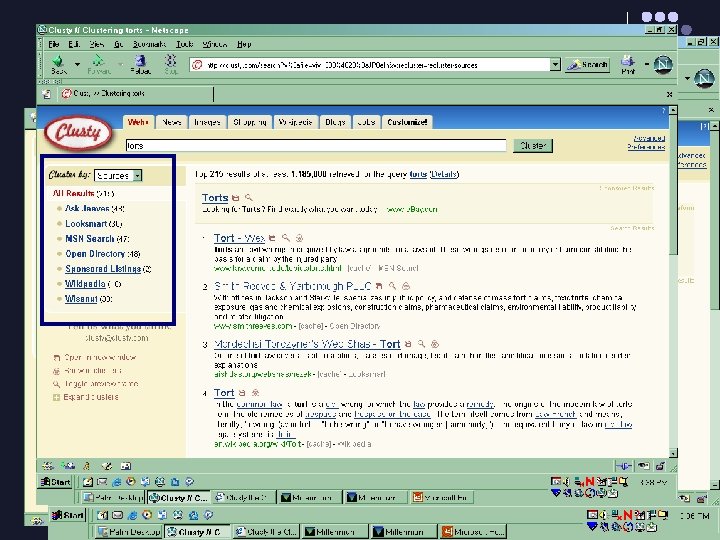
Task: Open the Cluster by Sources dropdown
Action: [x=118, y=175]
